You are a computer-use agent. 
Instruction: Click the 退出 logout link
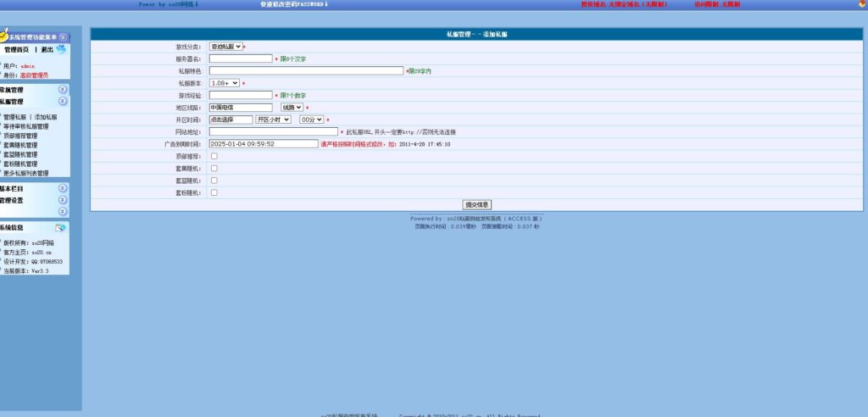47,50
